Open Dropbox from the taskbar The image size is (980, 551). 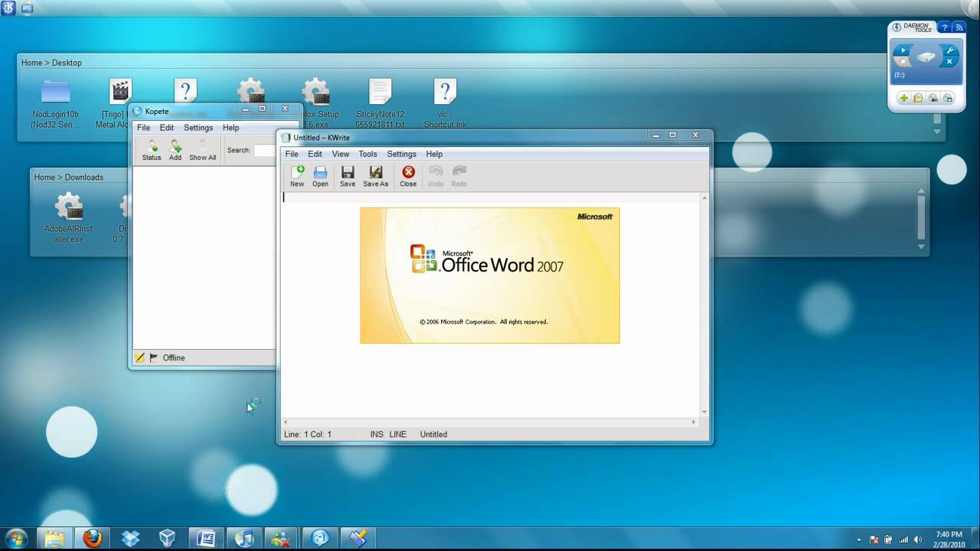[130, 538]
